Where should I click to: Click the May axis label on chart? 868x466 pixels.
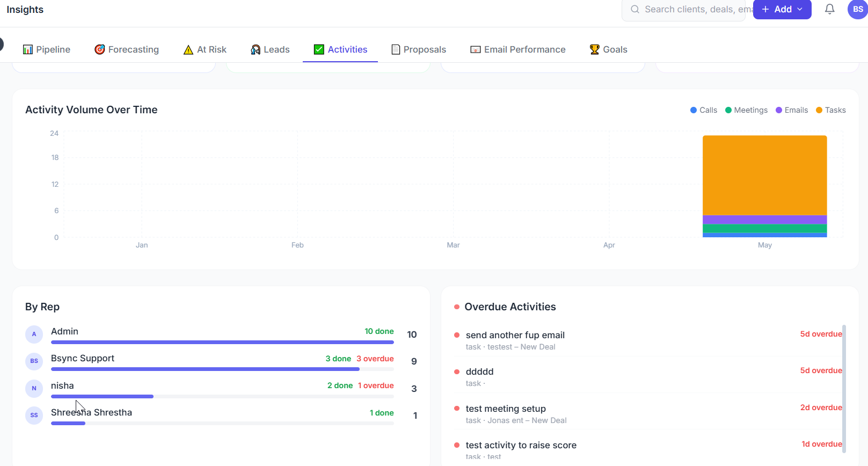coord(765,245)
